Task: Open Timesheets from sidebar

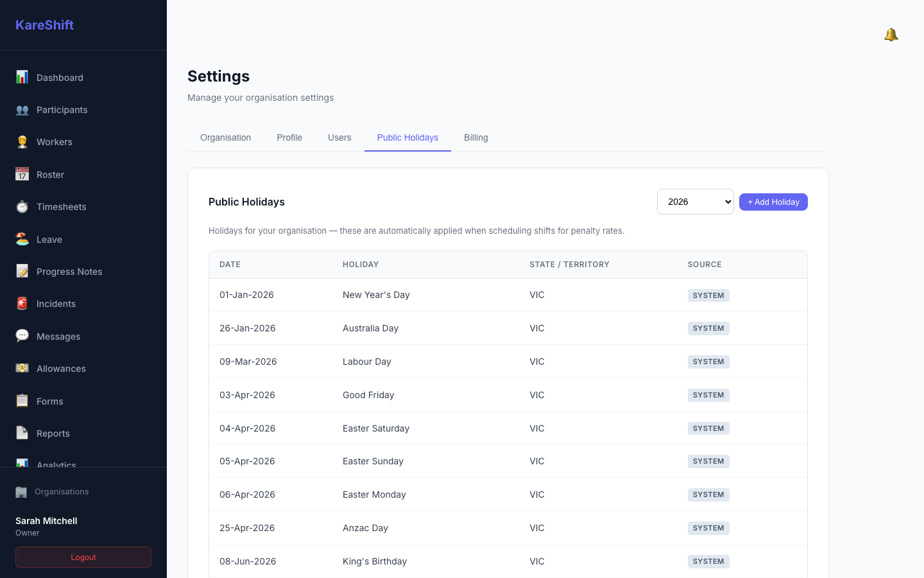Action: click(x=83, y=207)
